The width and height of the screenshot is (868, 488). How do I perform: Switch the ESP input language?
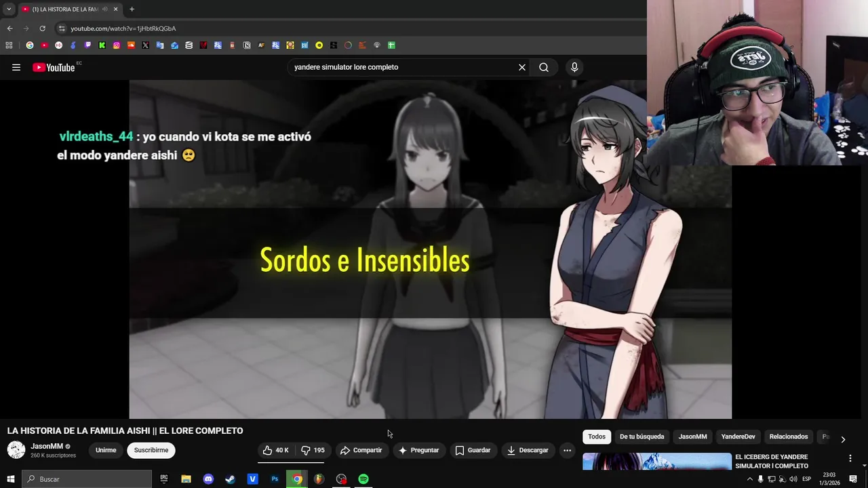point(807,479)
